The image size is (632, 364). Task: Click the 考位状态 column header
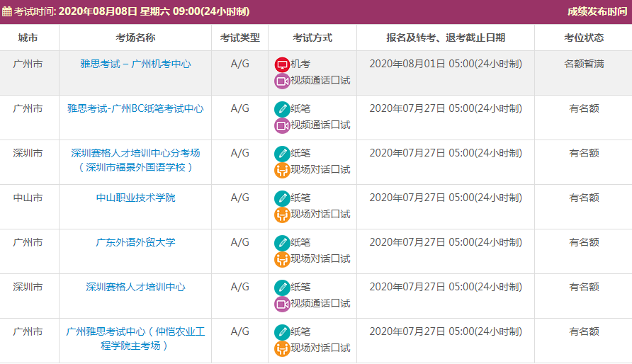click(584, 38)
